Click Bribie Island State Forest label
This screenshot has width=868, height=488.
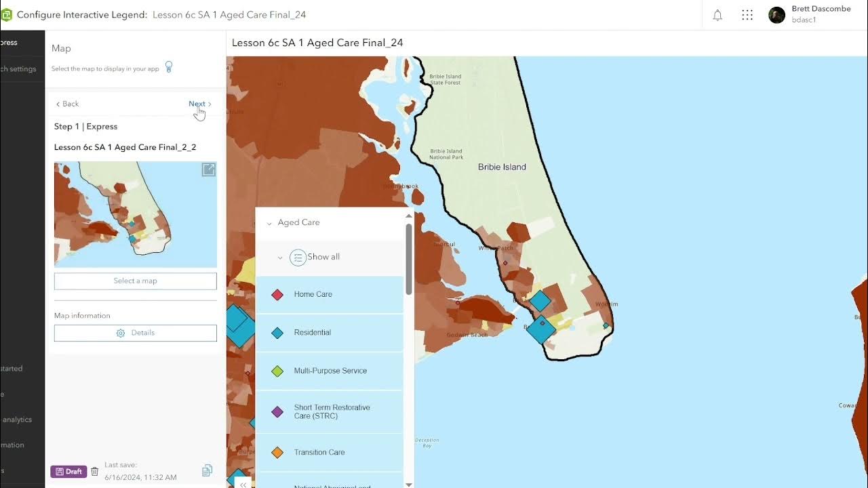coord(446,79)
